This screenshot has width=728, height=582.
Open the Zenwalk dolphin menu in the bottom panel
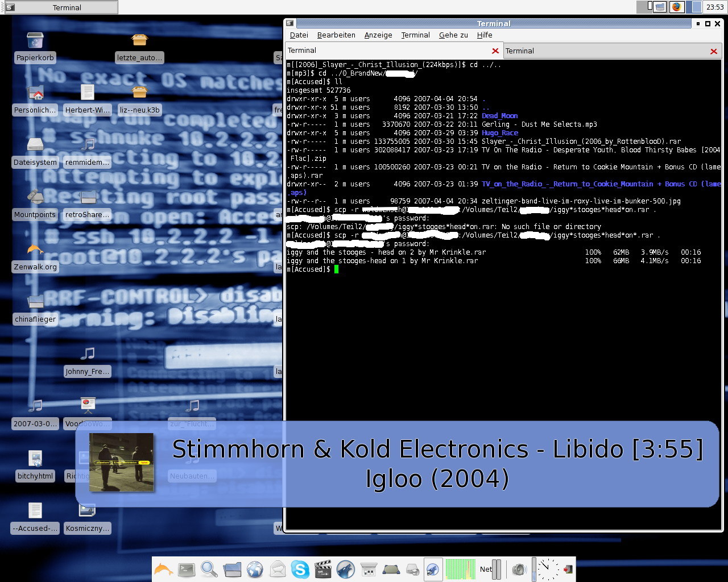click(164, 569)
